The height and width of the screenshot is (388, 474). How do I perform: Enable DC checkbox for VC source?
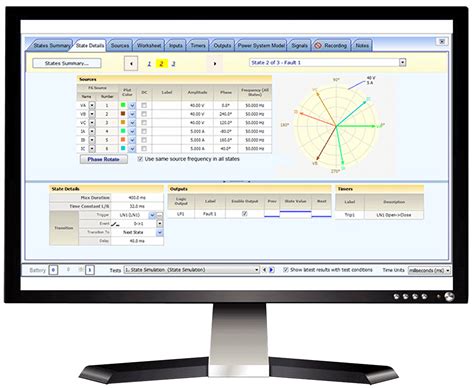click(x=144, y=123)
